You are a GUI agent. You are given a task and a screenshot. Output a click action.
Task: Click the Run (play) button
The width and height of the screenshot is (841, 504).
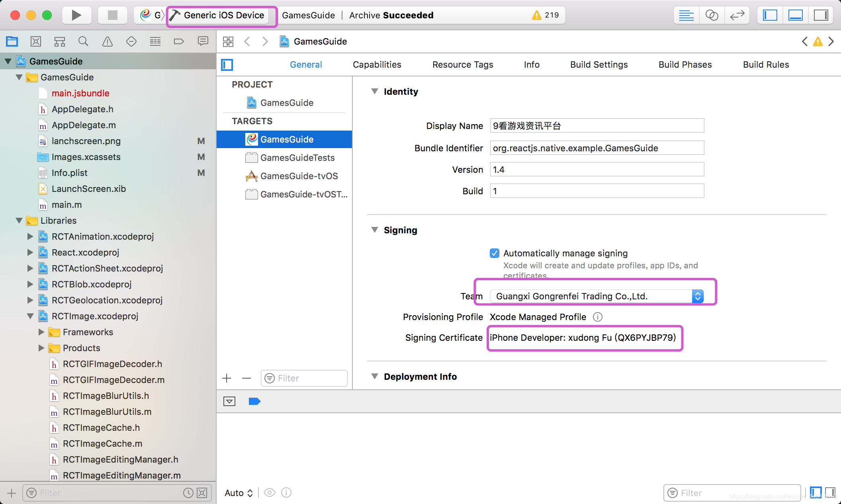tap(76, 15)
